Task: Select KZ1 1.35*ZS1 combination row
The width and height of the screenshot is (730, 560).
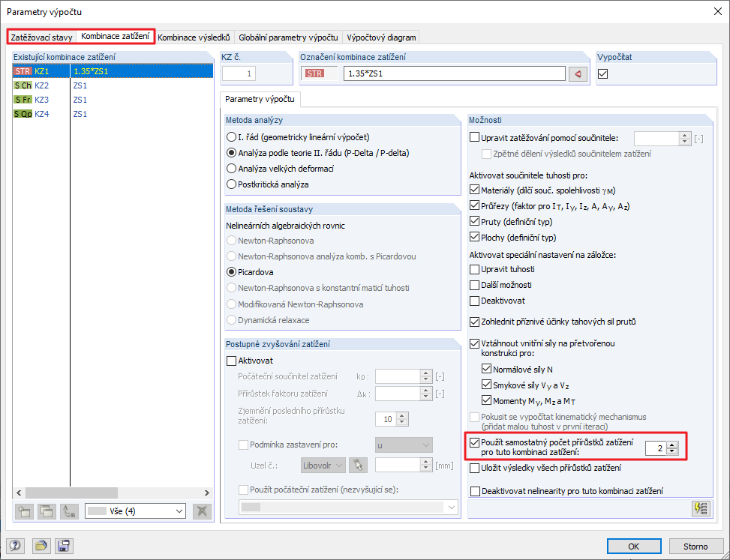Action: click(x=113, y=71)
